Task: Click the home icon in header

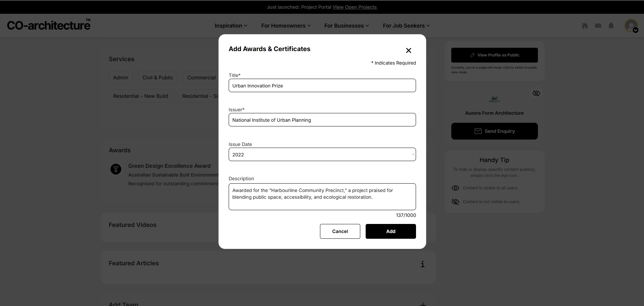Action: coord(585,26)
